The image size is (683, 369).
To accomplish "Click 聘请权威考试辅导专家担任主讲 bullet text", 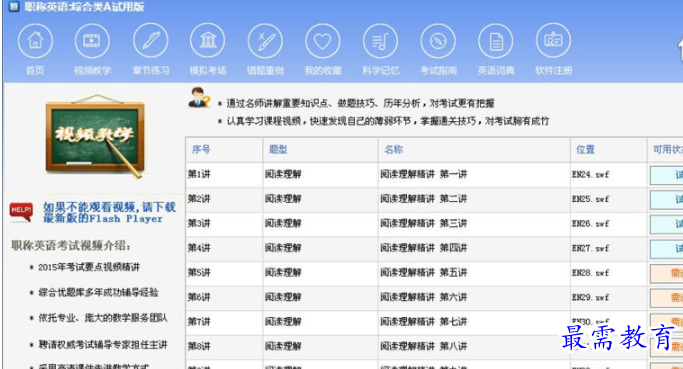I will 103,345.
